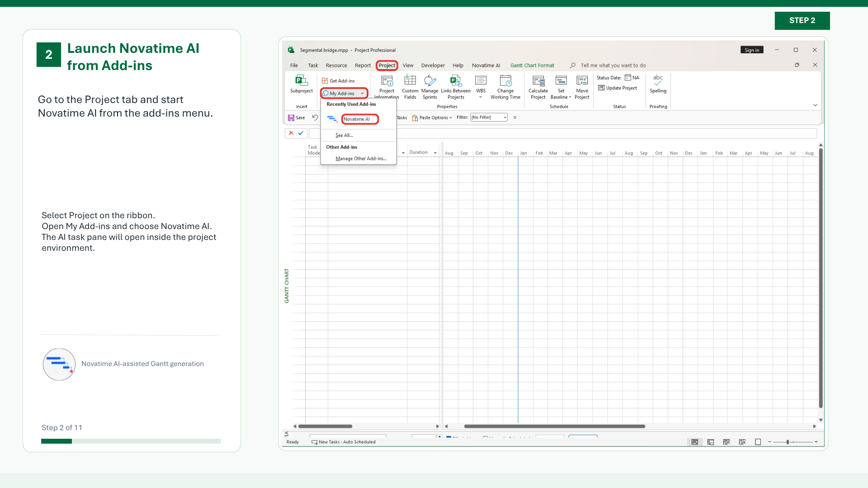Click the Tell Me search magnifier icon
The image size is (868, 488).
click(x=573, y=66)
